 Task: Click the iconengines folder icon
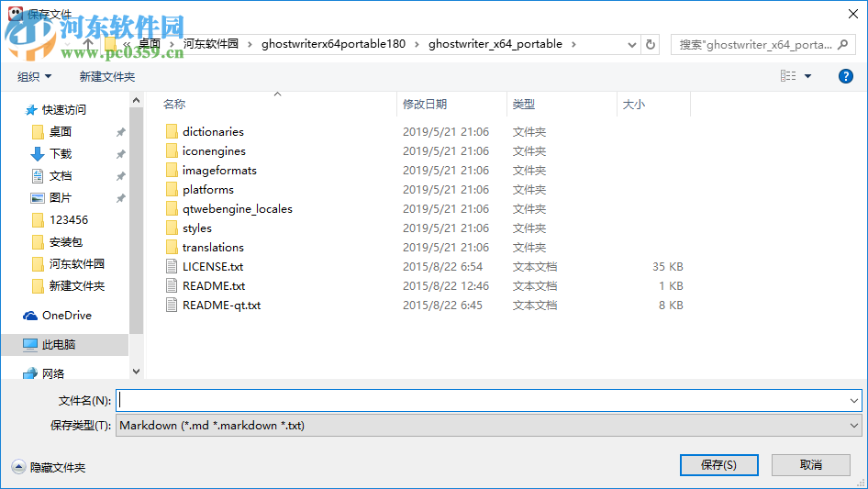point(172,150)
